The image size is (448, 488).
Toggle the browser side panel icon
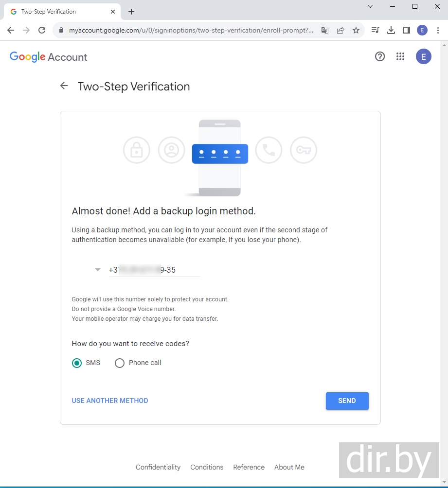(406, 30)
